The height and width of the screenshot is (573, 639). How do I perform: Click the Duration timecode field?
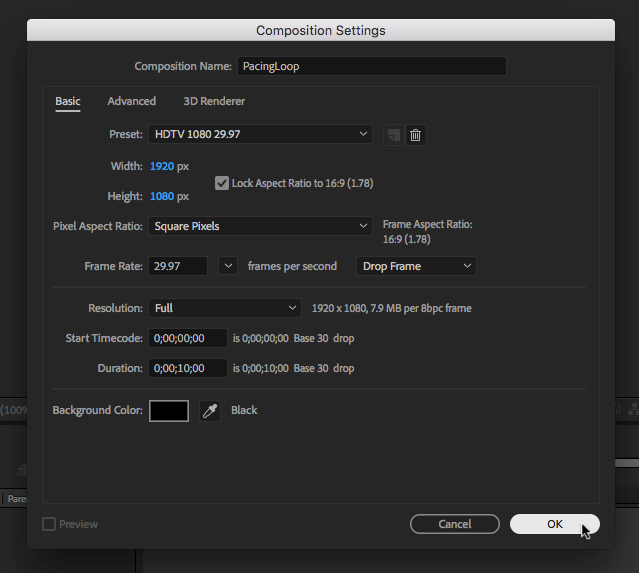coord(188,368)
